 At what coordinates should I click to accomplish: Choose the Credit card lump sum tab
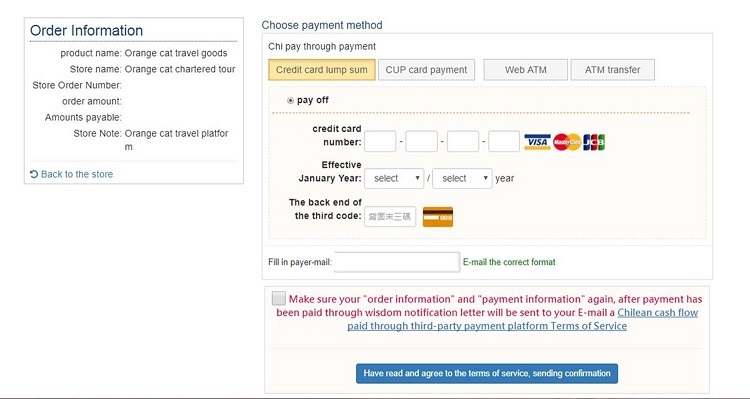(x=321, y=70)
